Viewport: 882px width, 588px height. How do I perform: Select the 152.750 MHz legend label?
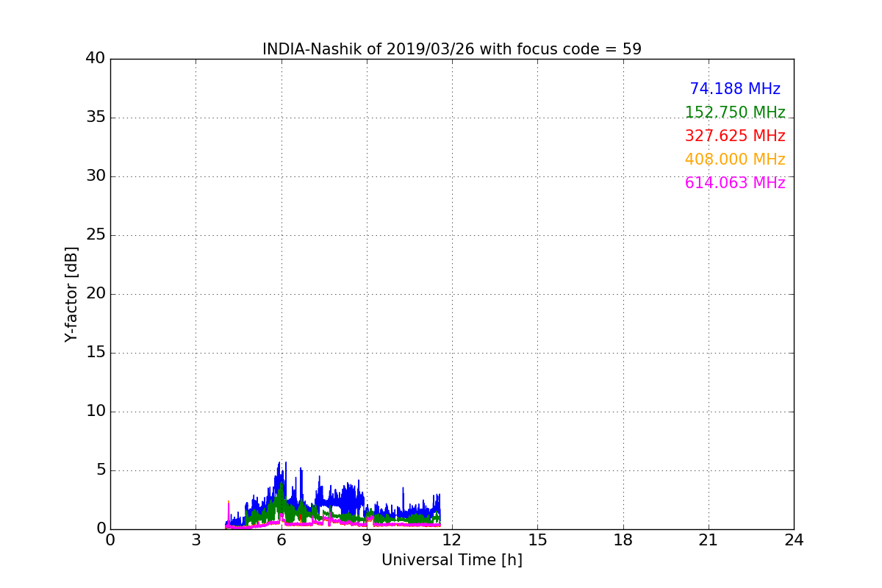click(x=735, y=112)
